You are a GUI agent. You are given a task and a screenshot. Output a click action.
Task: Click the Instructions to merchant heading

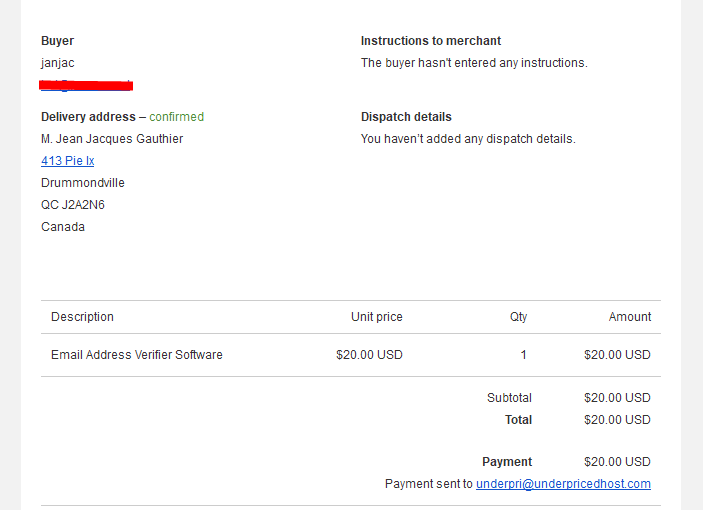tap(431, 41)
